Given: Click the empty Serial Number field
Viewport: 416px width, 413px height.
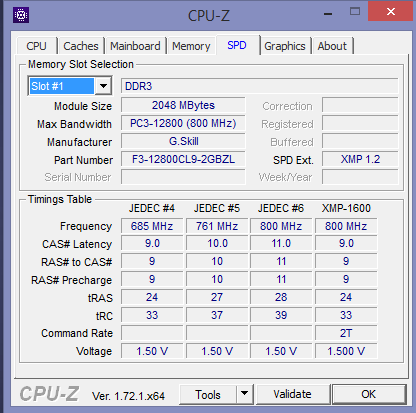Looking at the screenshot, I should pos(183,177).
